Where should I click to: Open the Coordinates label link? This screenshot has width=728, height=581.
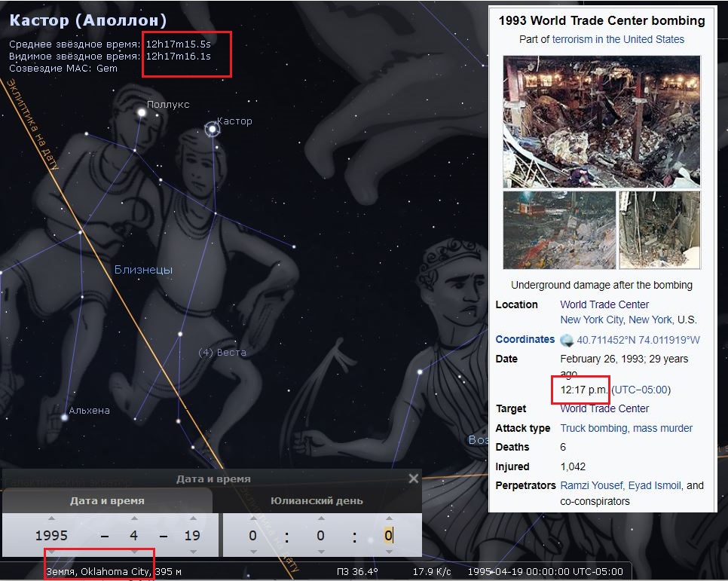[x=525, y=340]
